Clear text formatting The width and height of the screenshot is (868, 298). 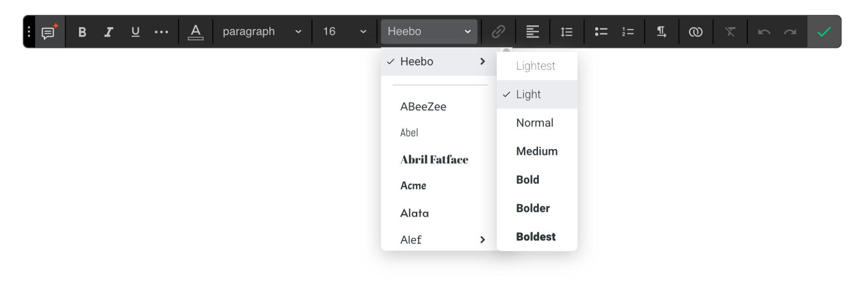[730, 32]
